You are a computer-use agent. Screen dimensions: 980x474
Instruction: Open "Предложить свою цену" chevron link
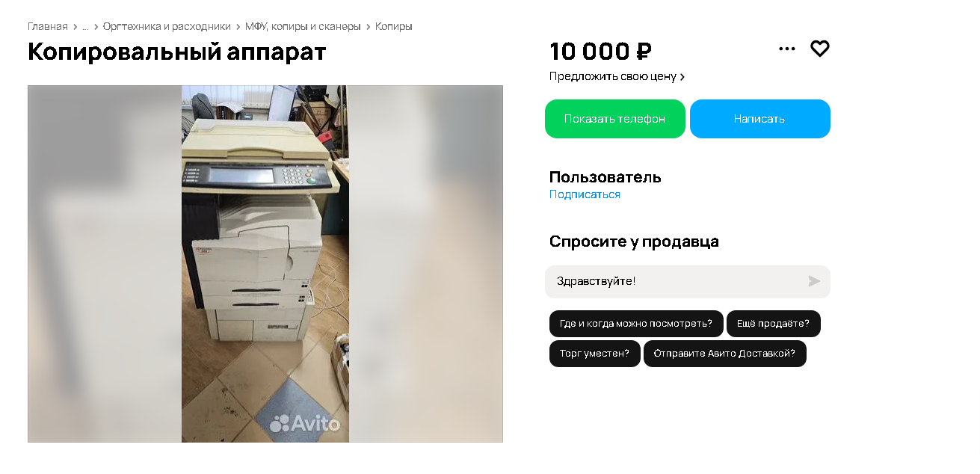pos(617,76)
